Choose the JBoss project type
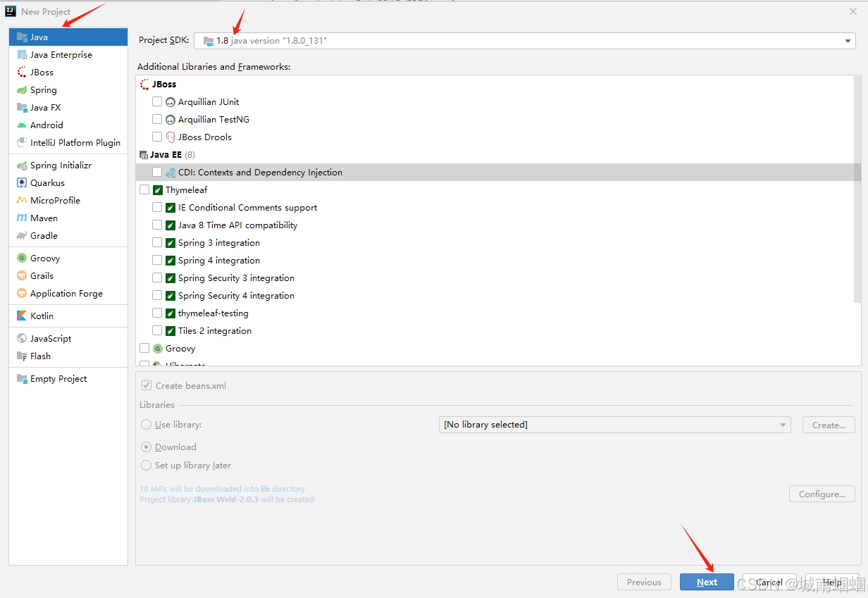868x598 pixels. click(68, 72)
